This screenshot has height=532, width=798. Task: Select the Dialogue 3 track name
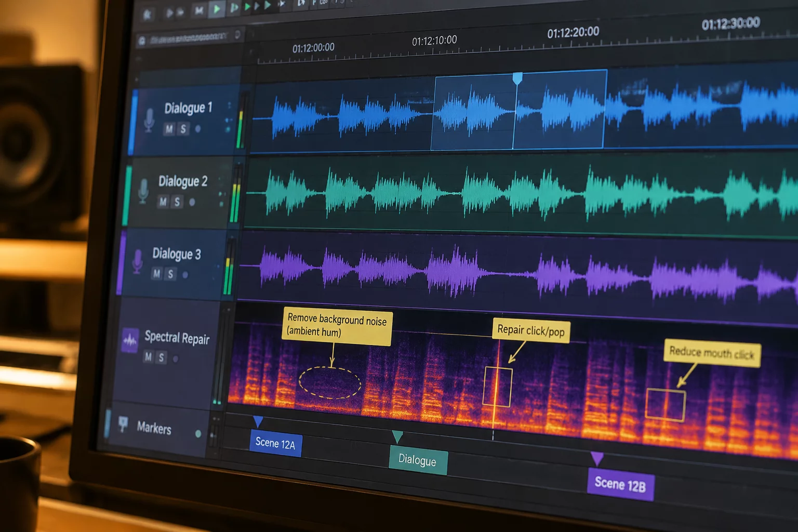(x=176, y=254)
